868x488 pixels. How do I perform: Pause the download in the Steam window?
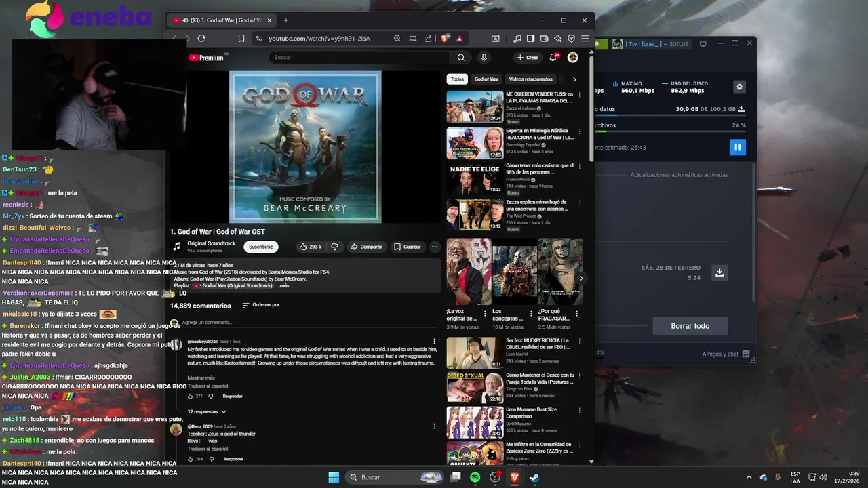point(737,147)
